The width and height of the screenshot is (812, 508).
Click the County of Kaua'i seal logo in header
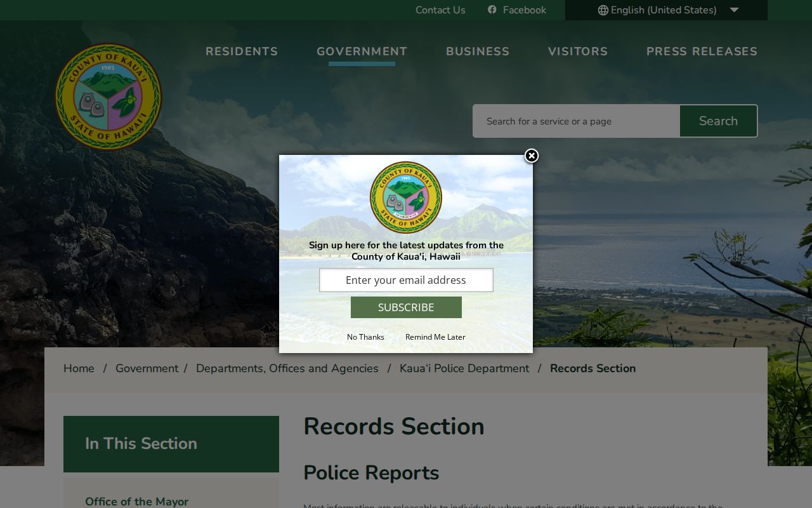click(108, 97)
